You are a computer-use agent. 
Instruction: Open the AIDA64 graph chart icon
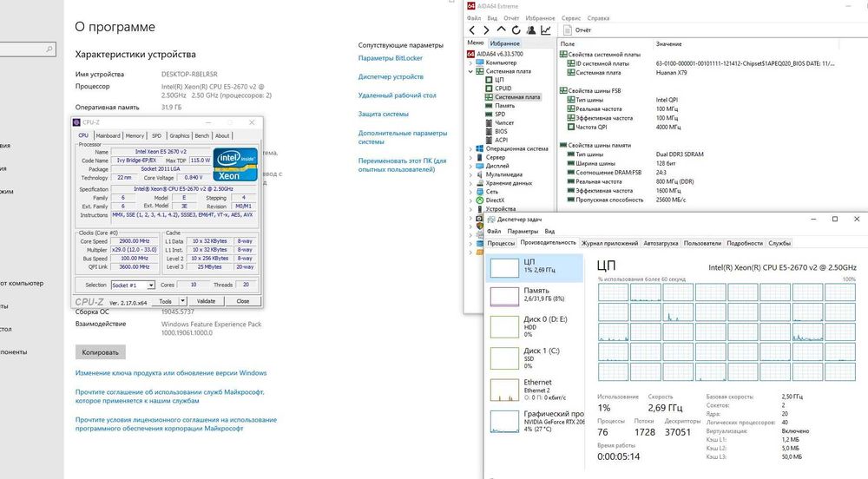click(x=546, y=30)
